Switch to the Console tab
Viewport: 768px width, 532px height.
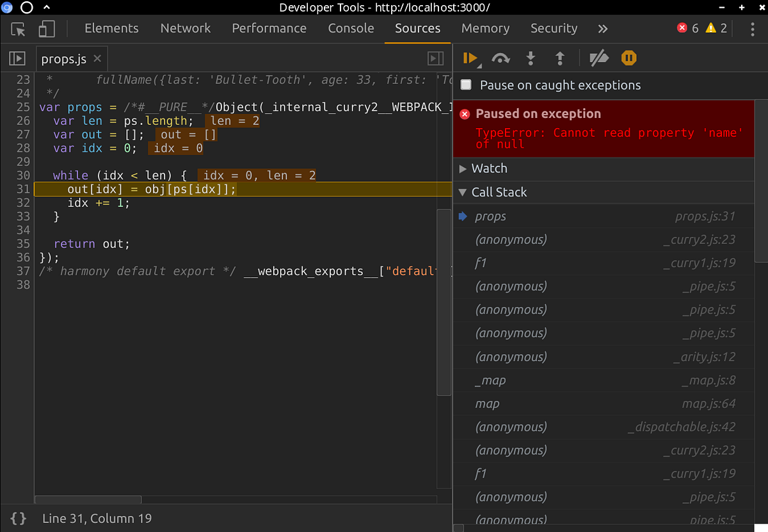click(x=351, y=29)
